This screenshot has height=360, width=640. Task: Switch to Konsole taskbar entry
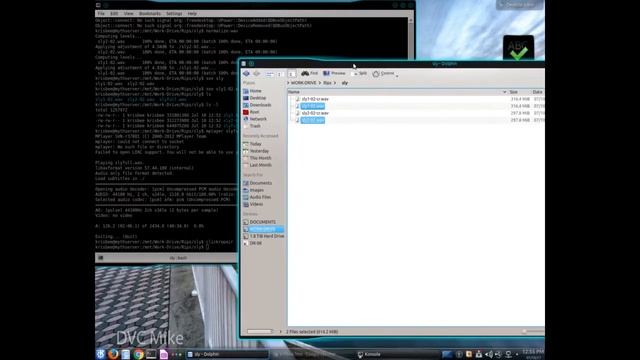point(369,354)
